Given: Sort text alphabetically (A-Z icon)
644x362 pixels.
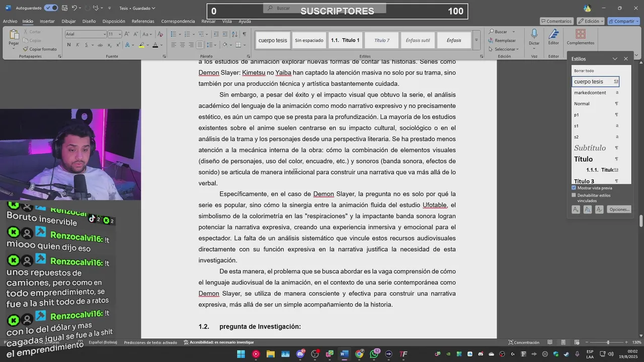Looking at the screenshot, I should click(235, 34).
